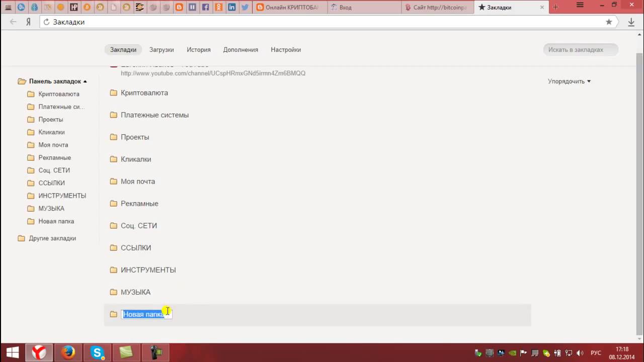
Task: Open the Настройки section
Action: pyautogui.click(x=286, y=50)
